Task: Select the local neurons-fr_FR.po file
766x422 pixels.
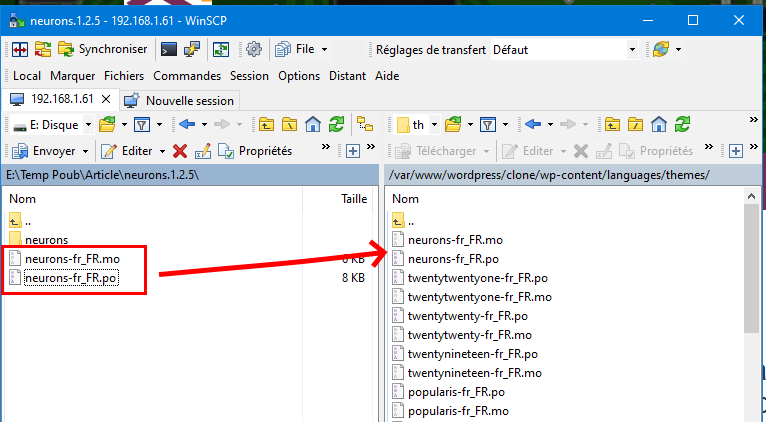Action: (71, 278)
